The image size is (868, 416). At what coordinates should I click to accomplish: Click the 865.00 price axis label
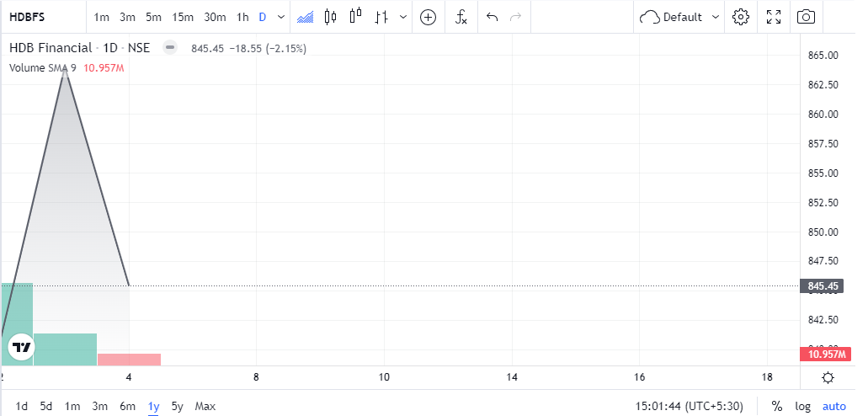point(823,56)
